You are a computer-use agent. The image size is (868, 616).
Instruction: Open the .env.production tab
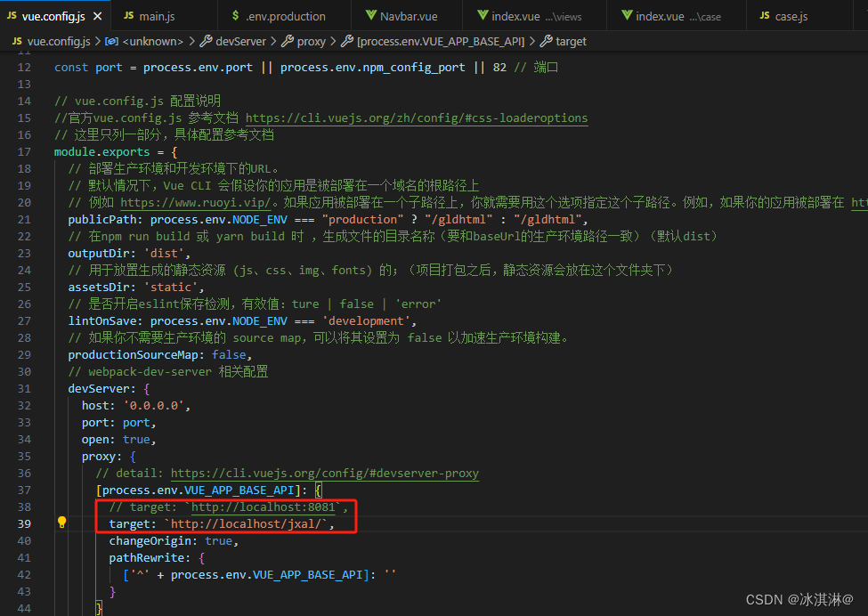coord(285,16)
